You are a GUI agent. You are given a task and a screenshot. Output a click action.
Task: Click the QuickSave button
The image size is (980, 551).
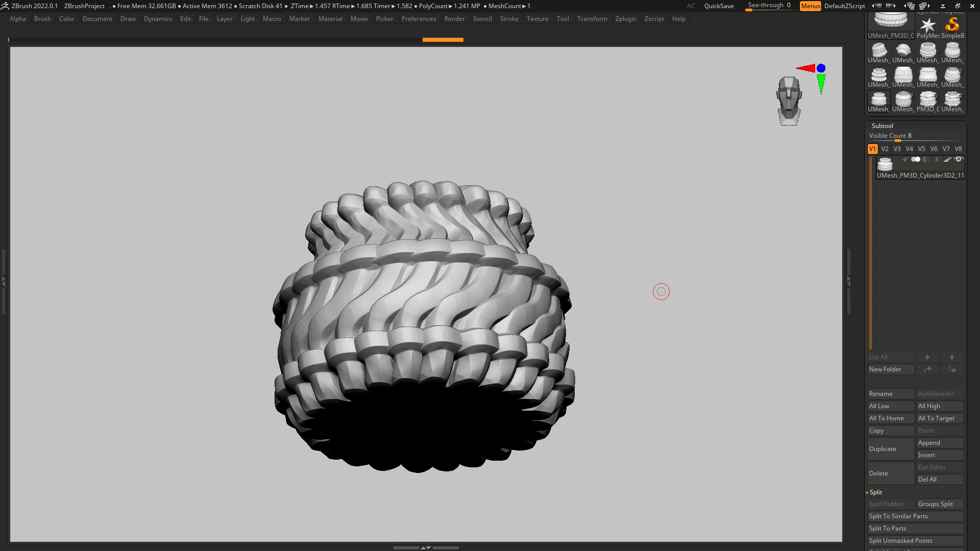(x=719, y=6)
